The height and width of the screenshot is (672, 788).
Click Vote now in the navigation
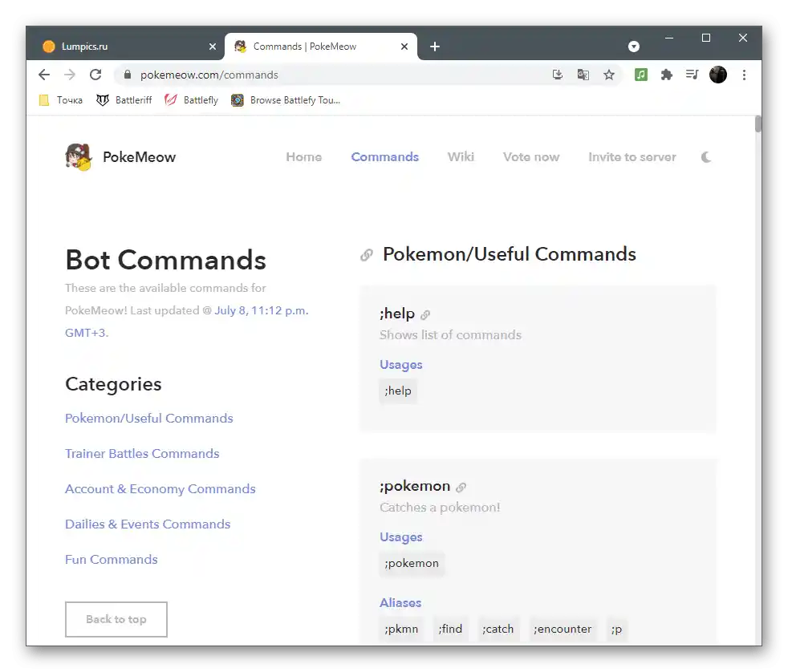click(x=531, y=157)
